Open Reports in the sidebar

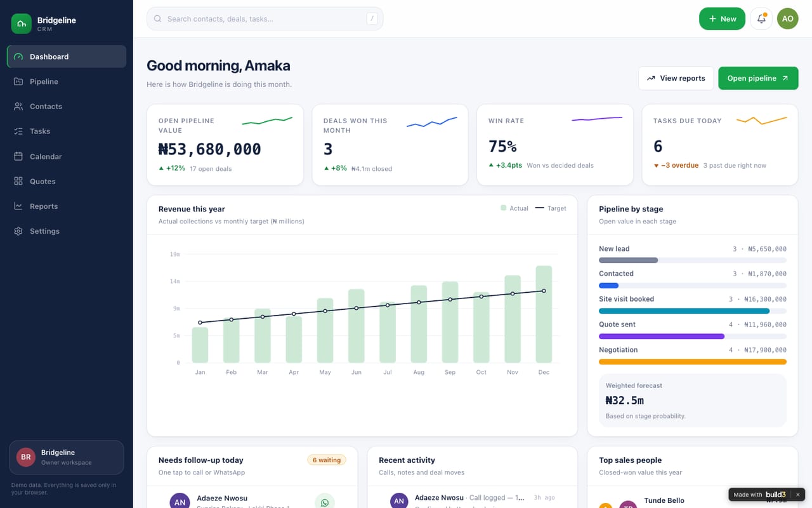coord(67,206)
